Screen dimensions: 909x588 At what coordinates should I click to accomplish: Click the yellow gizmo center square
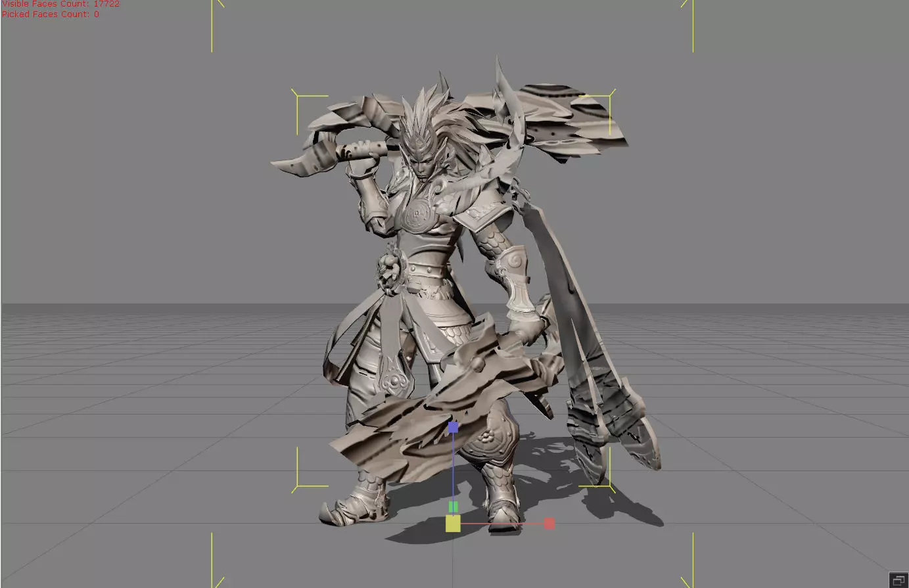pyautogui.click(x=453, y=524)
